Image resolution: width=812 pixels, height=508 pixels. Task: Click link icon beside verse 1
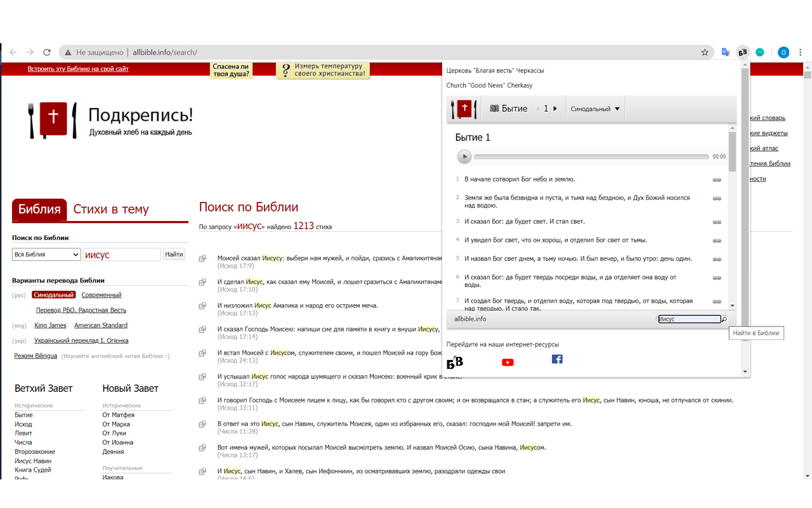click(x=717, y=180)
